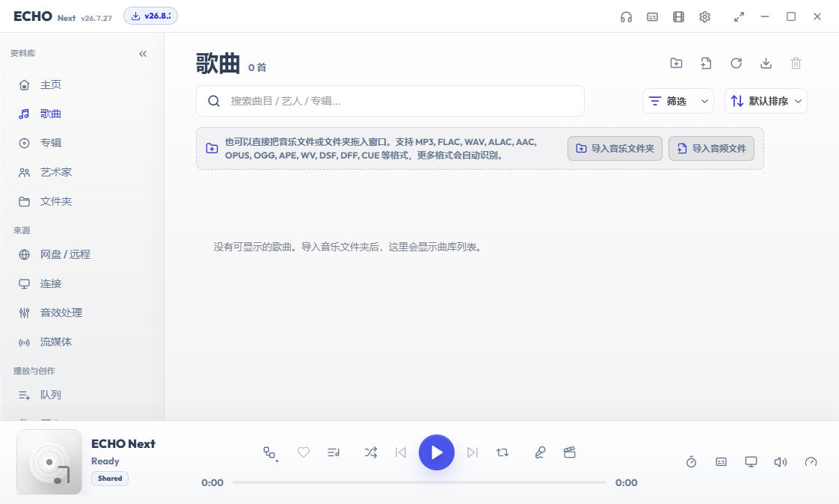Screen dimensions: 839x504
Task: Toggle shuffle playback
Action: pos(371,452)
